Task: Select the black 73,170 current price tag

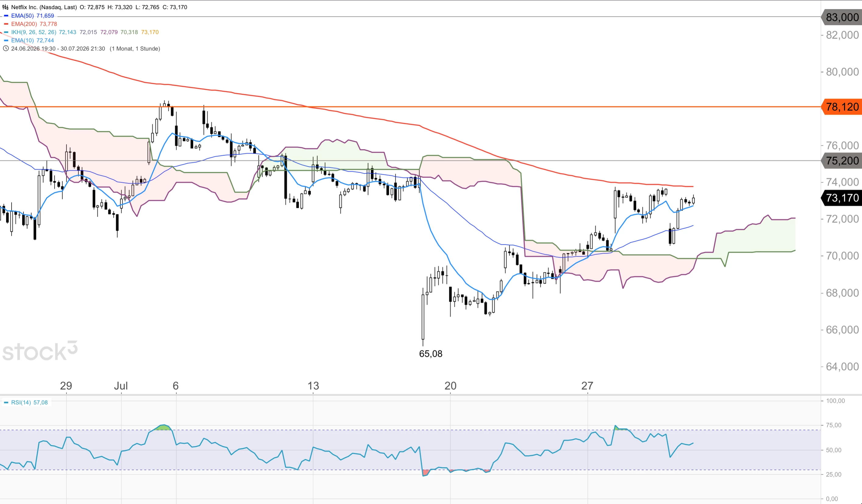Action: pyautogui.click(x=842, y=198)
